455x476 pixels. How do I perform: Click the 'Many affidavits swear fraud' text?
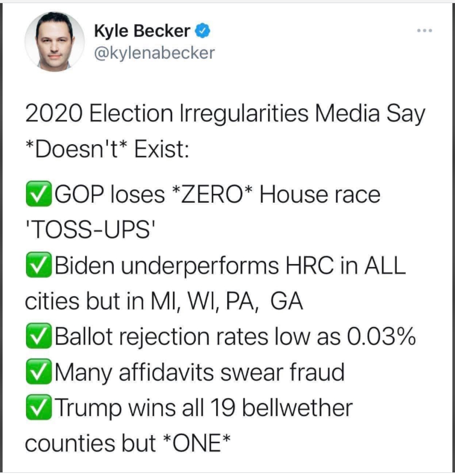(199, 372)
